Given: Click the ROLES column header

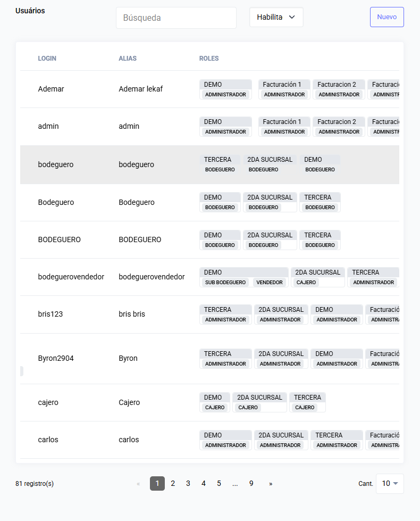Looking at the screenshot, I should (x=209, y=59).
